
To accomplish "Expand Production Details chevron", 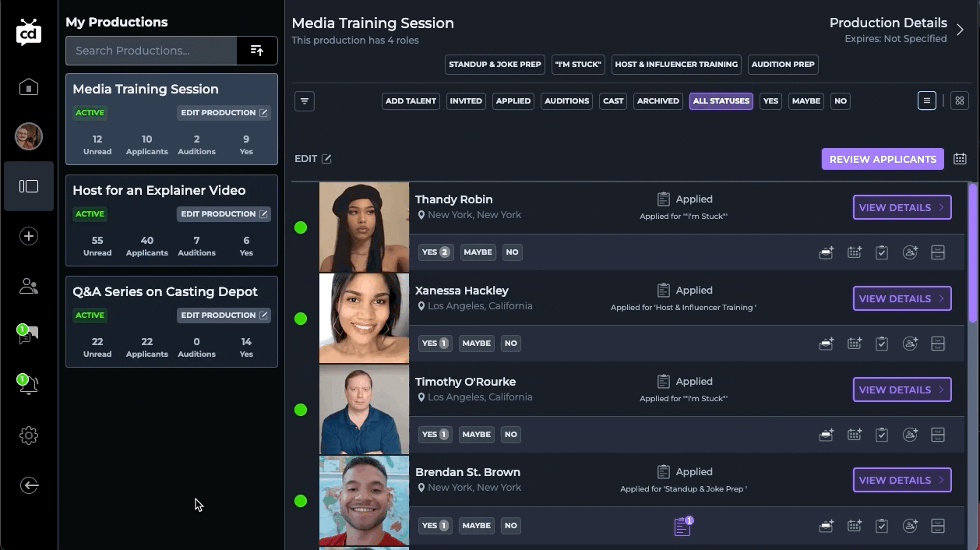I will pyautogui.click(x=960, y=30).
